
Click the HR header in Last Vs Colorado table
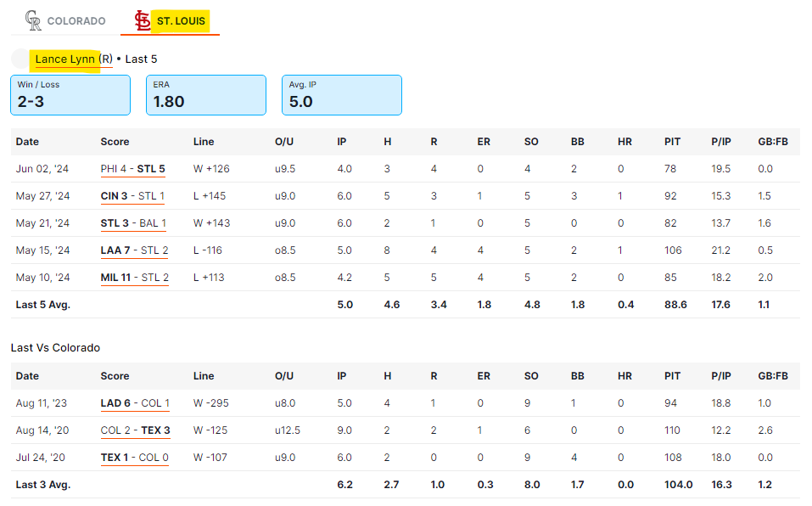[x=624, y=376]
